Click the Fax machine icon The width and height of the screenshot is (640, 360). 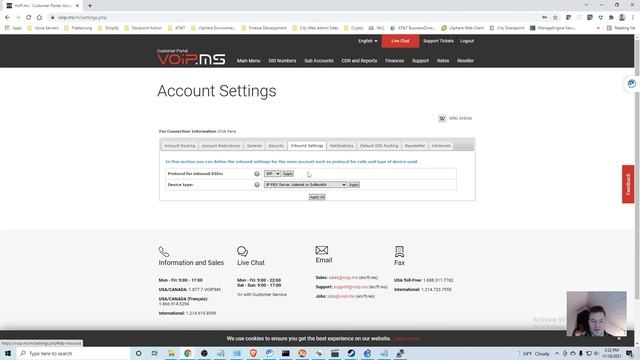pos(399,251)
